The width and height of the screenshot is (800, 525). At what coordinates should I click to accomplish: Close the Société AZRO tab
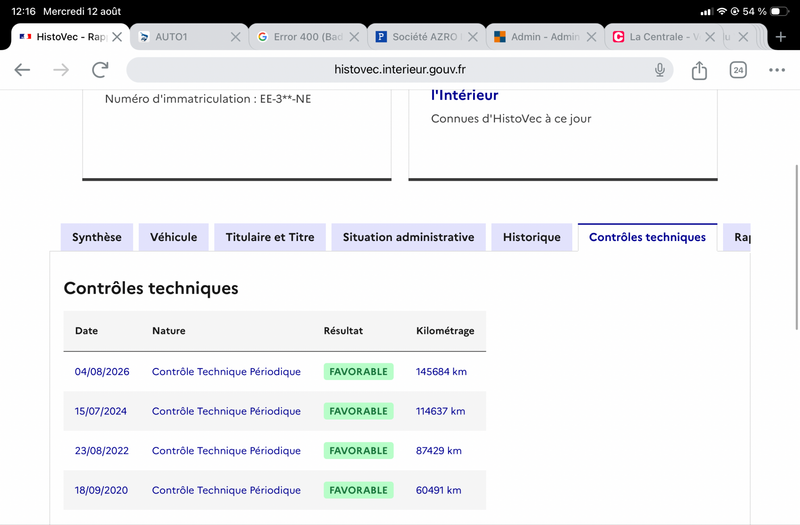(x=473, y=37)
